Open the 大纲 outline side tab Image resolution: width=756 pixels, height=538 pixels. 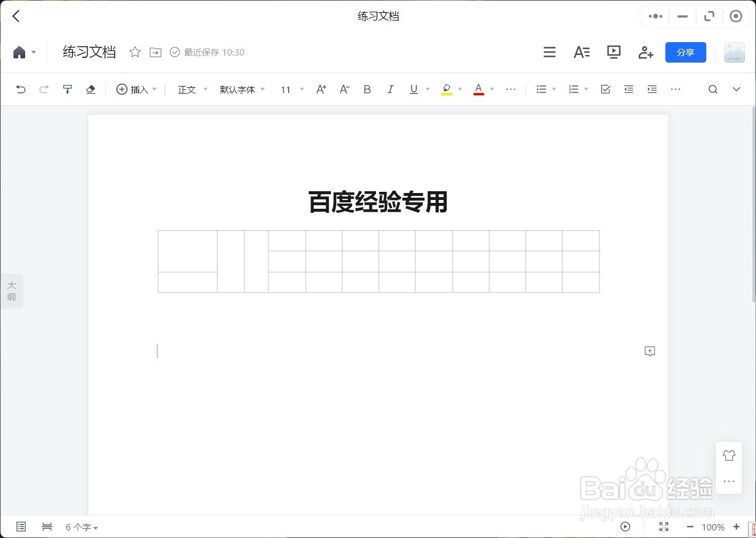pyautogui.click(x=12, y=291)
